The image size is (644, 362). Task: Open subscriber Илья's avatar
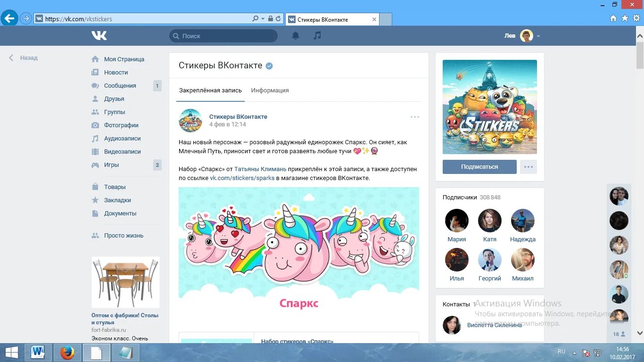click(457, 260)
